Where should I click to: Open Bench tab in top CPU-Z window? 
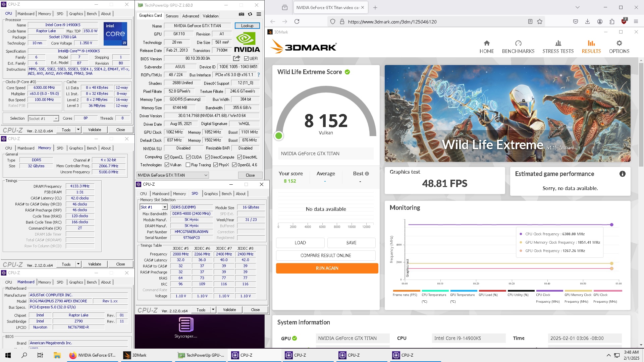pos(92,14)
